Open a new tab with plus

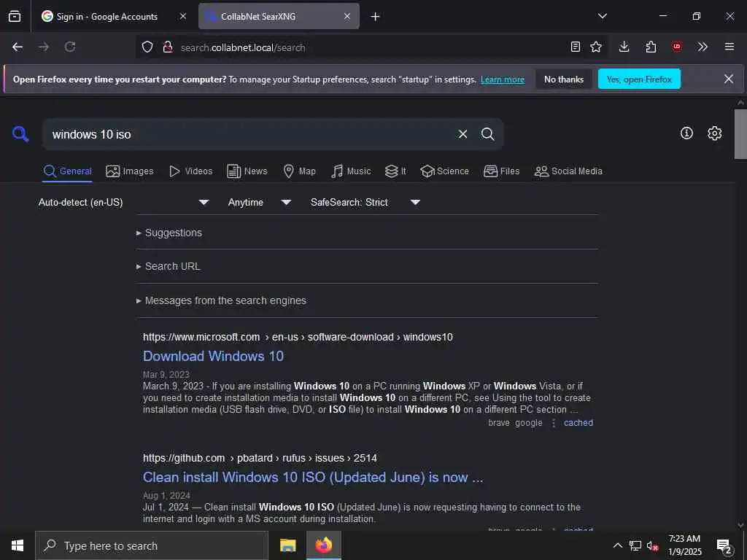pos(376,17)
